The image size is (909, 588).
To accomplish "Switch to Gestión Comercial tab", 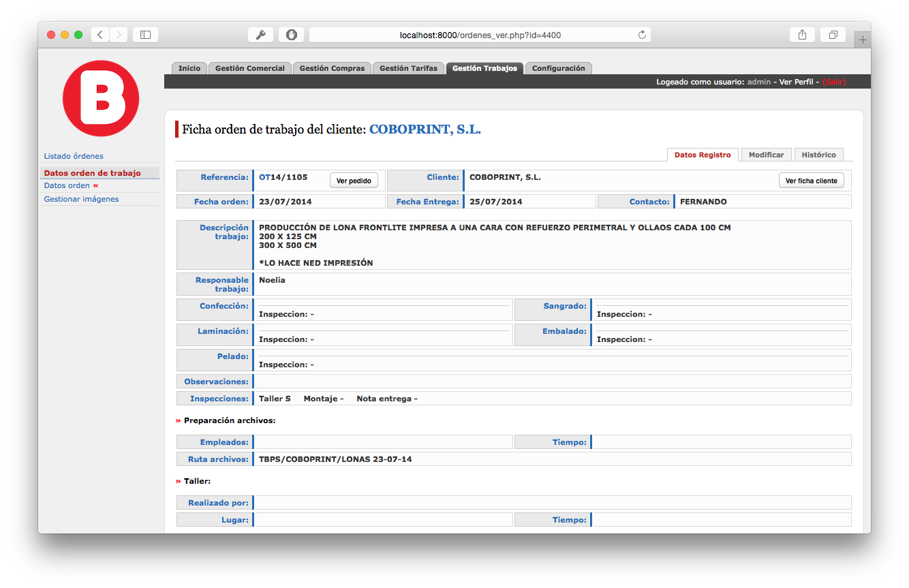I will (x=250, y=68).
